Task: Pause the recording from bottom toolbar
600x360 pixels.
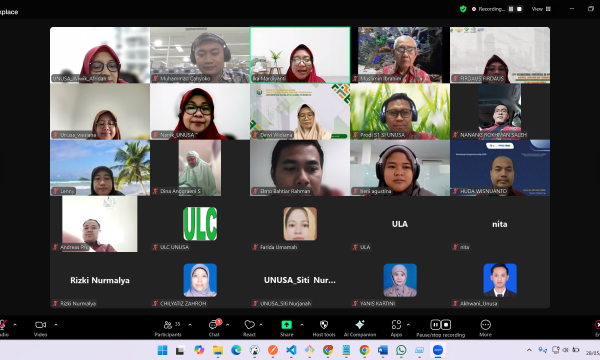Action: [435, 325]
